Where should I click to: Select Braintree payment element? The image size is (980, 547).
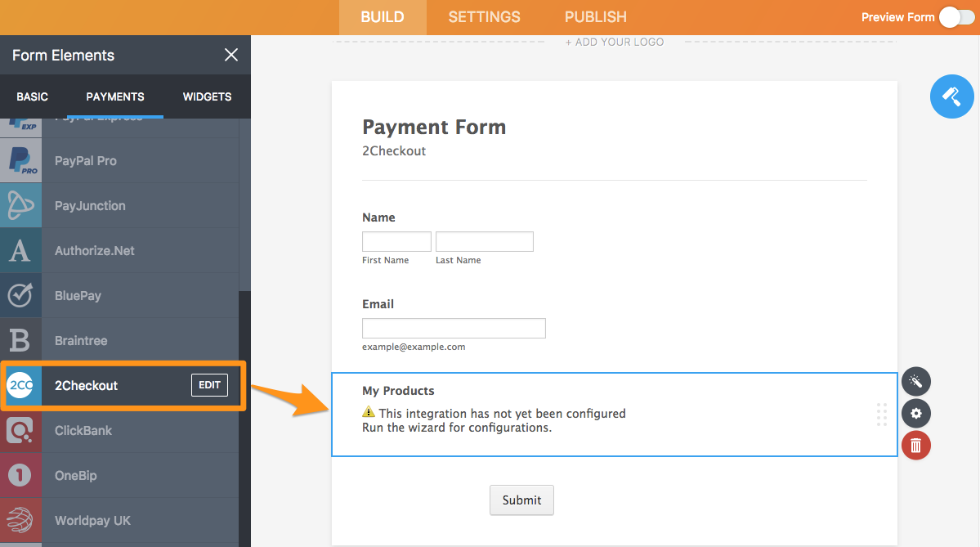119,341
